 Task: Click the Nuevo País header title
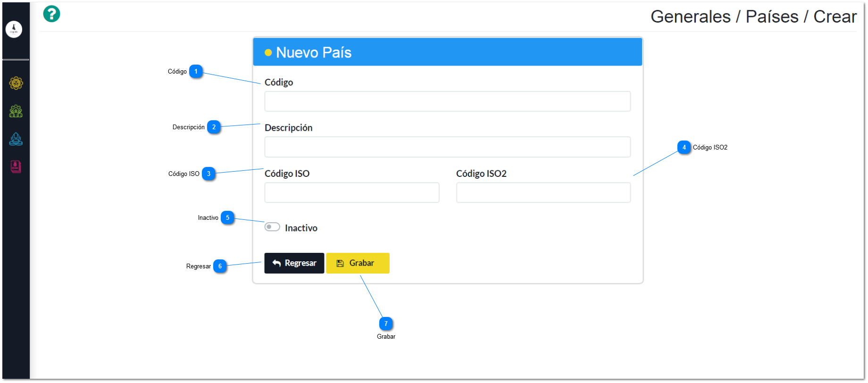[x=314, y=52]
